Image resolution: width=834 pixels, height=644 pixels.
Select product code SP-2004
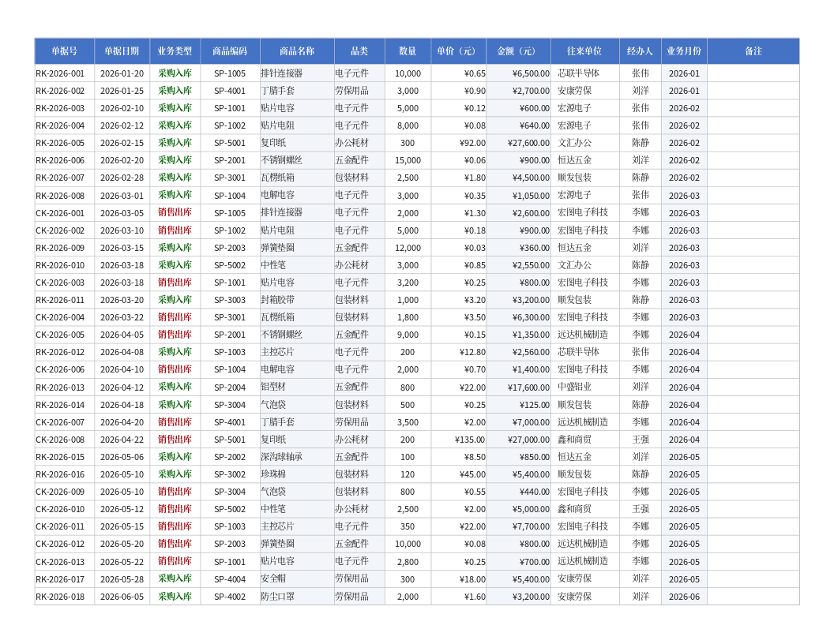pos(230,388)
